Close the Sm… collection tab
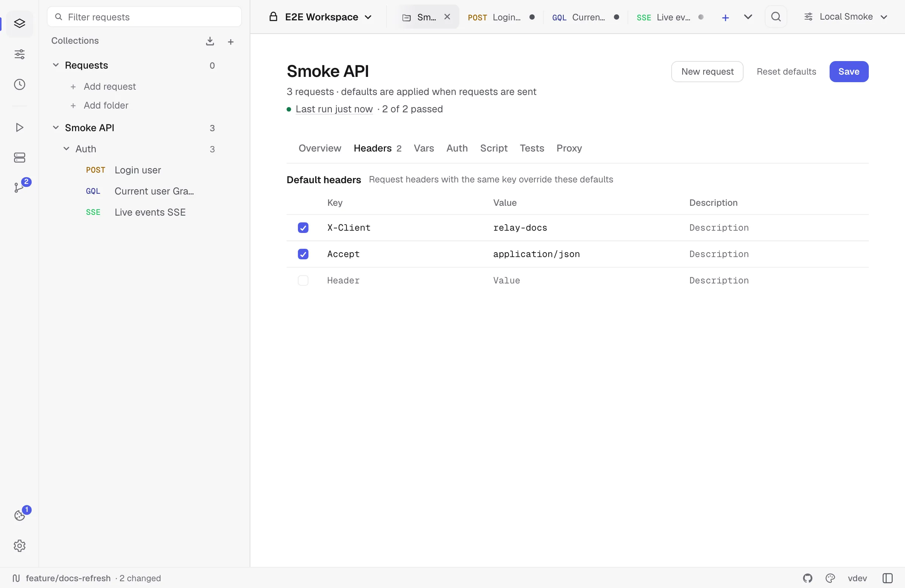This screenshot has width=905, height=588. [447, 17]
